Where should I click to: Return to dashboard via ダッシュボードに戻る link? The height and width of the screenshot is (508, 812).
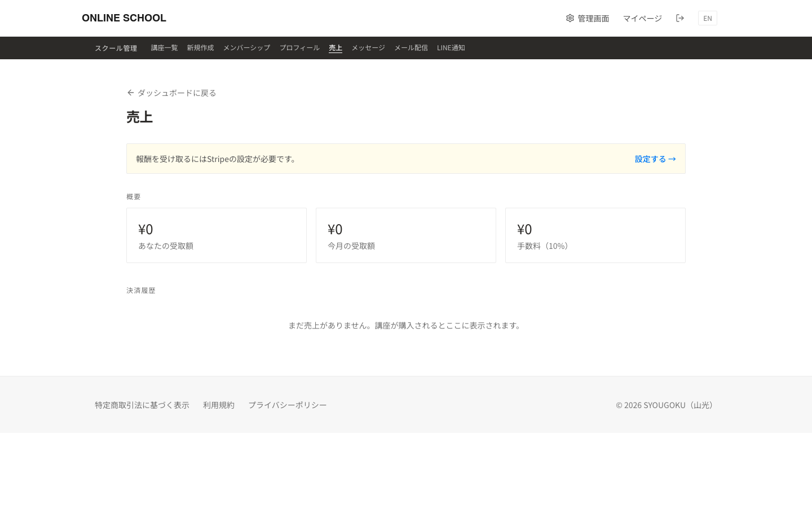[x=176, y=93]
